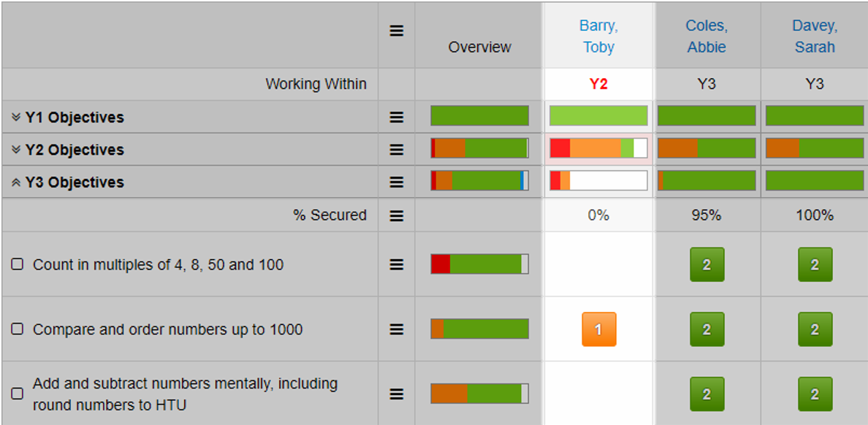Image resolution: width=868 pixels, height=425 pixels.
Task: Click Toby's orange 1 grade for Compare and order
Action: point(598,329)
